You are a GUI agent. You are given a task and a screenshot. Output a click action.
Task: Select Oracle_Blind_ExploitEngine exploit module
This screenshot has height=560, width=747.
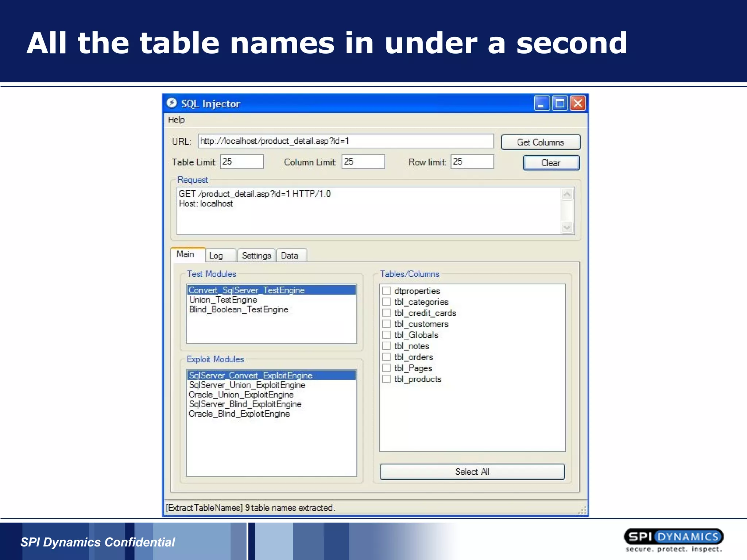coord(271,414)
